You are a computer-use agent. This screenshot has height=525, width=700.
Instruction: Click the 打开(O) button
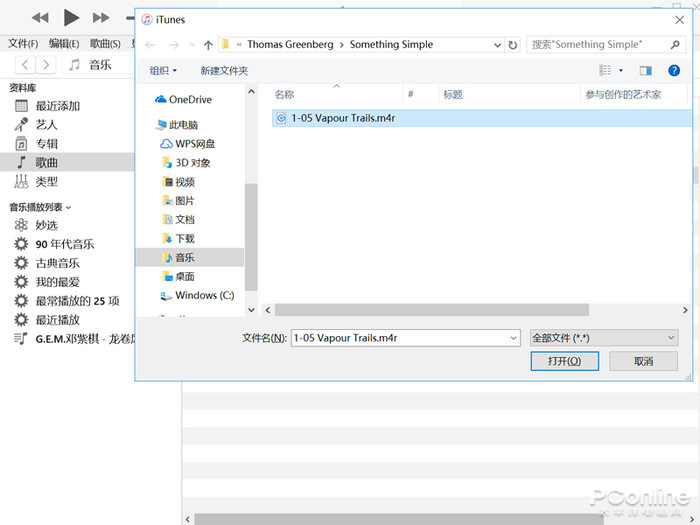[565, 361]
